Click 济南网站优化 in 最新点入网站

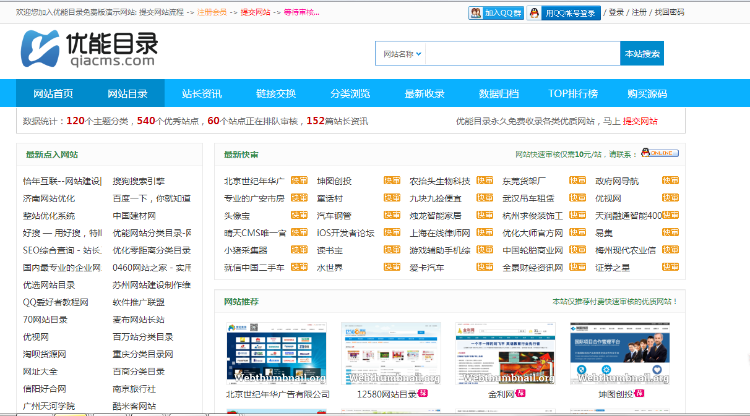coord(49,198)
